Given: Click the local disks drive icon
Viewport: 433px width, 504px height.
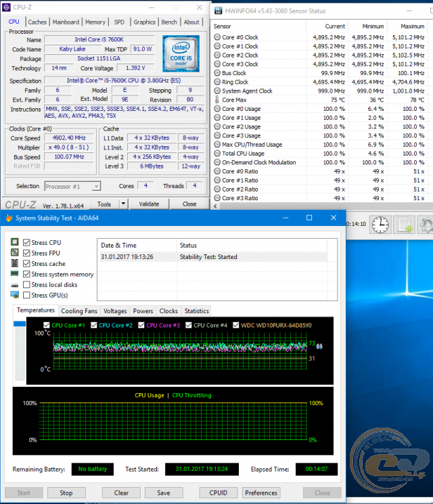Looking at the screenshot, I should [x=15, y=285].
